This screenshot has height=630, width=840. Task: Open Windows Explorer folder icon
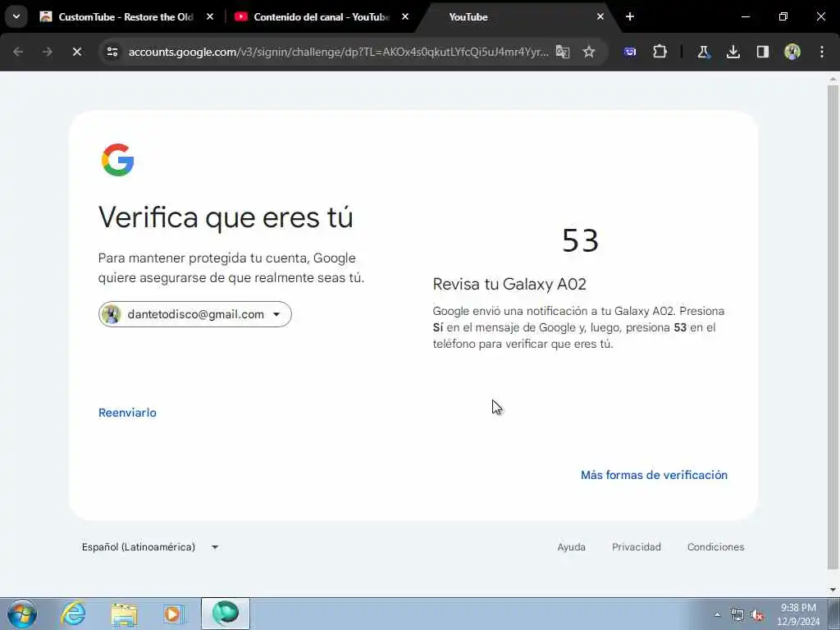pyautogui.click(x=124, y=614)
